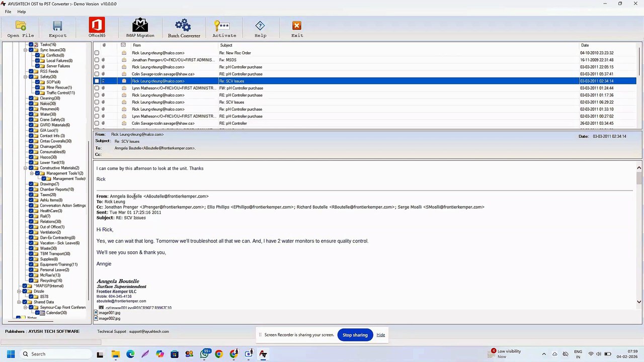Screen dimensions: 644x362
Task: Sort emails by the From column header
Action: [x=174, y=45]
